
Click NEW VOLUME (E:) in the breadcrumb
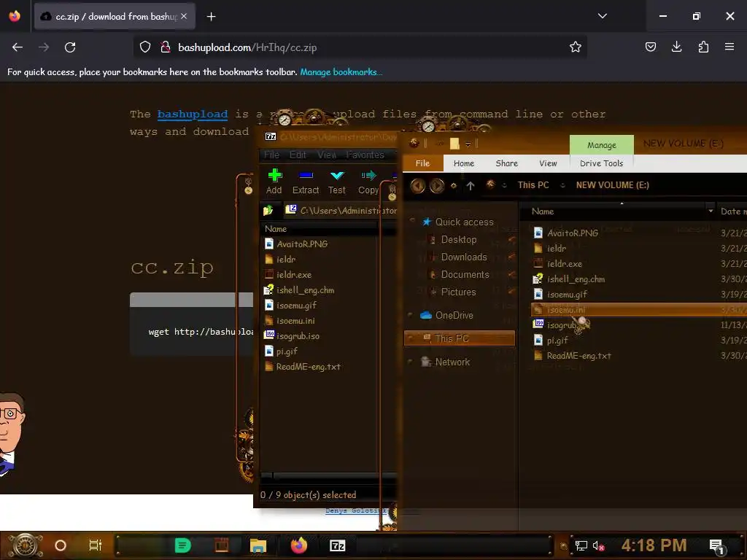[x=612, y=184]
